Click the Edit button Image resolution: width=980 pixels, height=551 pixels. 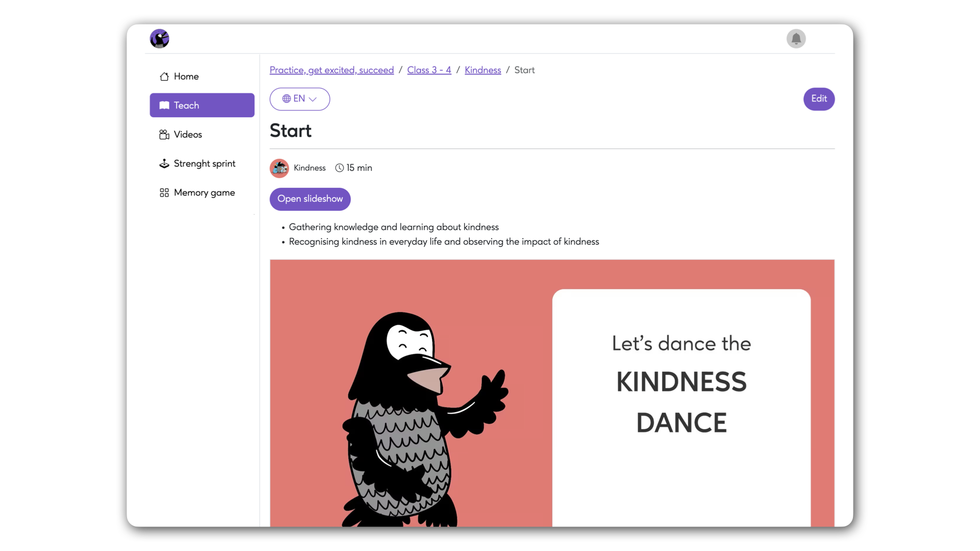click(x=819, y=99)
